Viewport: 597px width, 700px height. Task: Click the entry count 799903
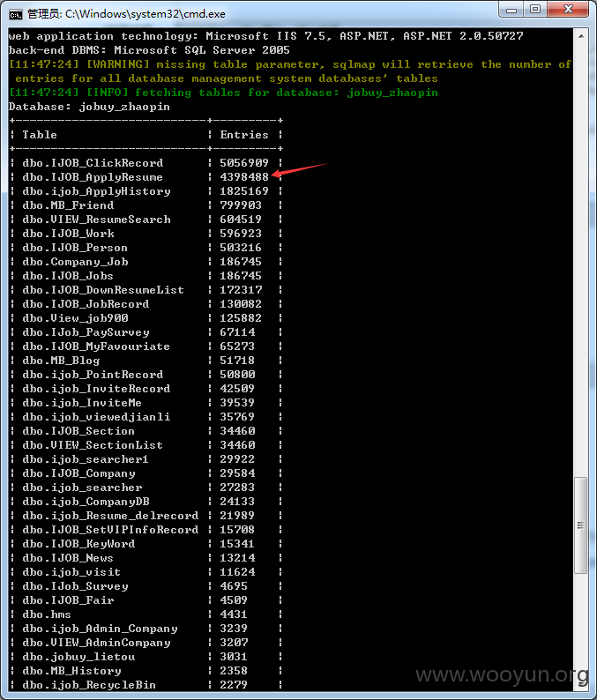pos(241,205)
